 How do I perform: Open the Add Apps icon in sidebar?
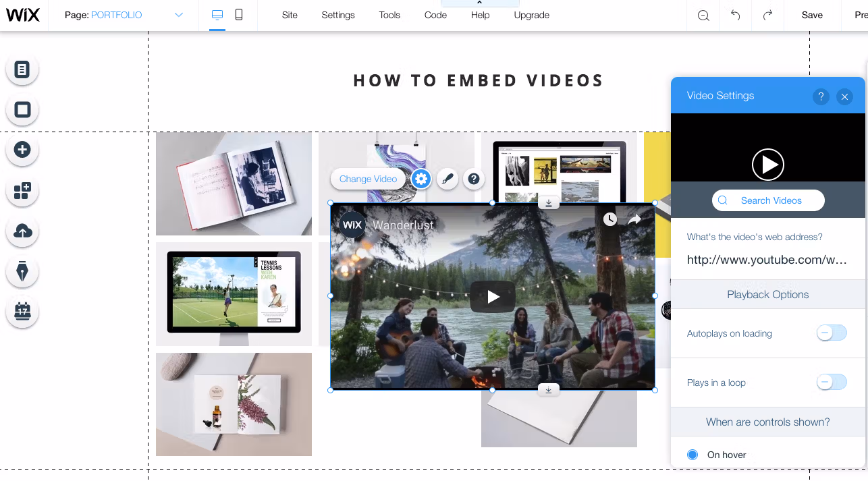tap(22, 191)
